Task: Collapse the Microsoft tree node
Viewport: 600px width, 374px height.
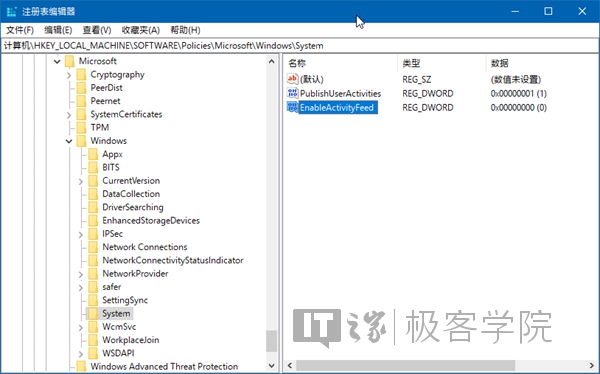Action: [x=57, y=61]
